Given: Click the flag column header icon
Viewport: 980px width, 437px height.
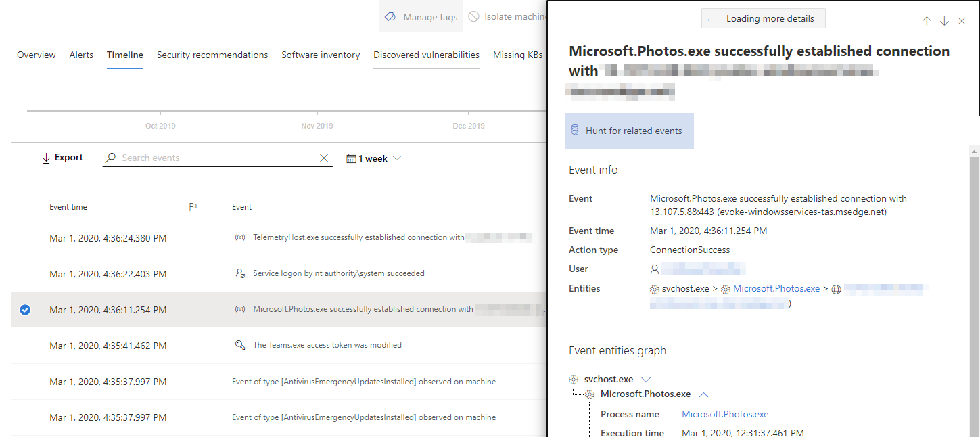Looking at the screenshot, I should coord(193,207).
